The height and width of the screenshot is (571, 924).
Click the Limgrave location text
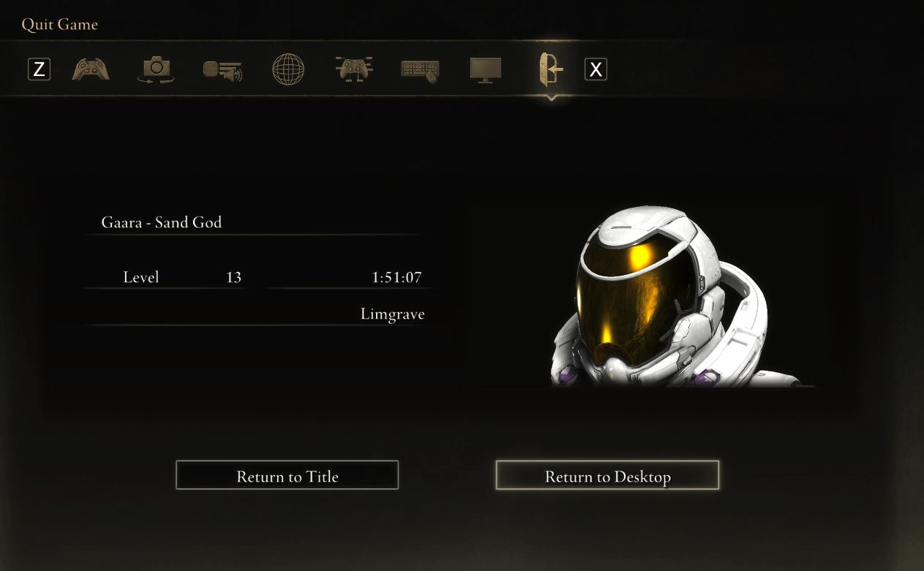(x=392, y=314)
